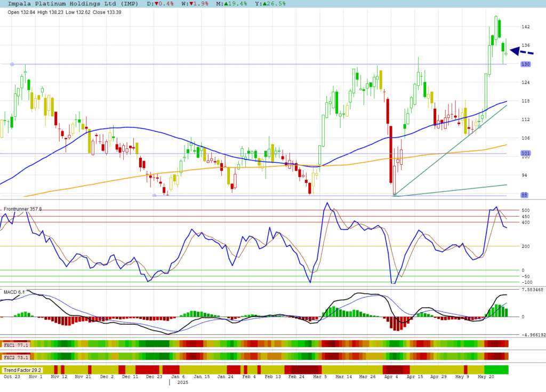Click the 500 level on Frontrunner axis
The image size is (546, 392).
pos(525,211)
